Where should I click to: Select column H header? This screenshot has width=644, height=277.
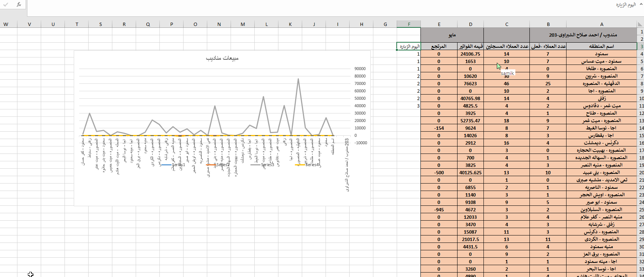[x=361, y=24]
